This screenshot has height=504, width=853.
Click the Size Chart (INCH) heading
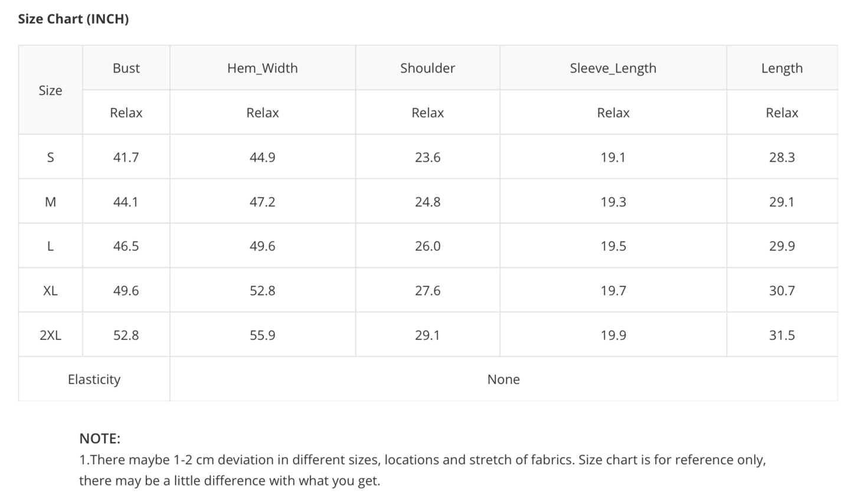[73, 19]
